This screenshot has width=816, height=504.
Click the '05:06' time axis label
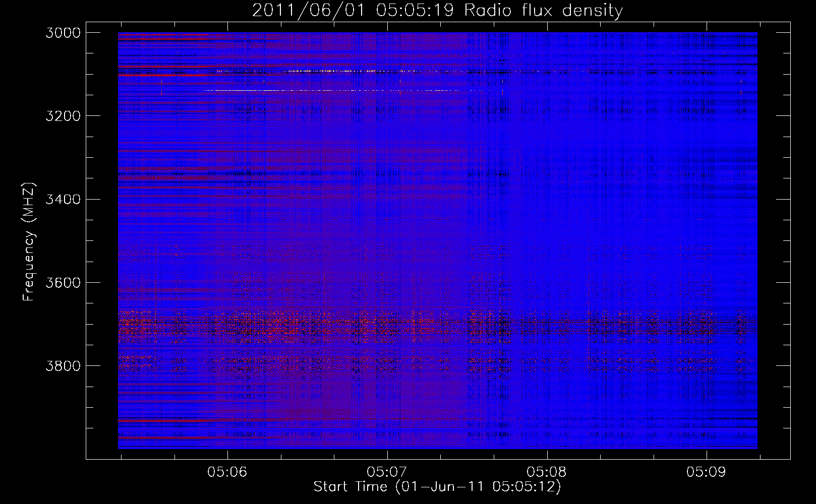pyautogui.click(x=227, y=472)
